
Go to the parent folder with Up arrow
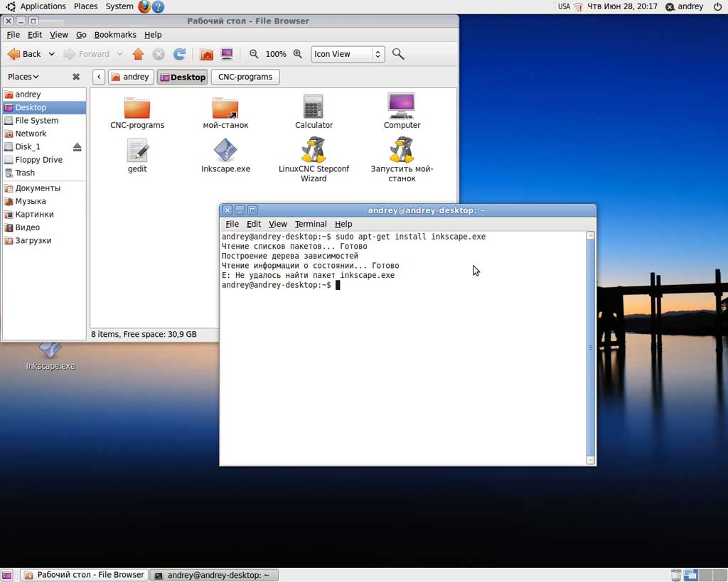(x=138, y=54)
